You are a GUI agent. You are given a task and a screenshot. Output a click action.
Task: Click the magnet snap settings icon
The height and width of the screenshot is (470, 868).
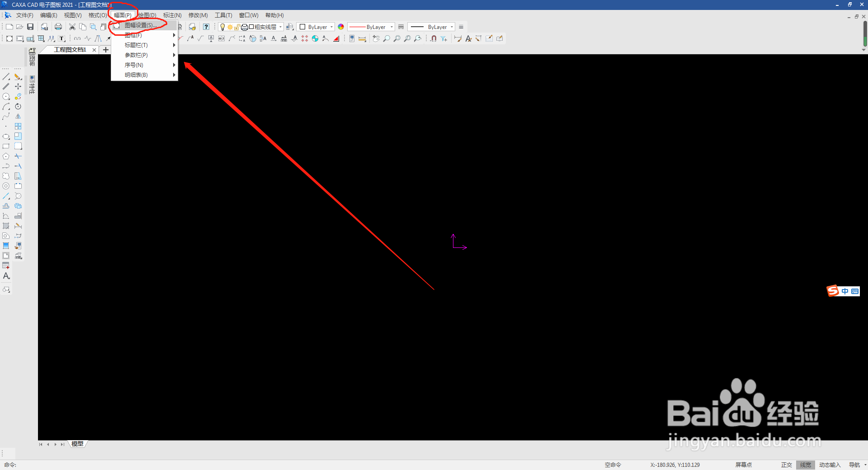(x=434, y=38)
